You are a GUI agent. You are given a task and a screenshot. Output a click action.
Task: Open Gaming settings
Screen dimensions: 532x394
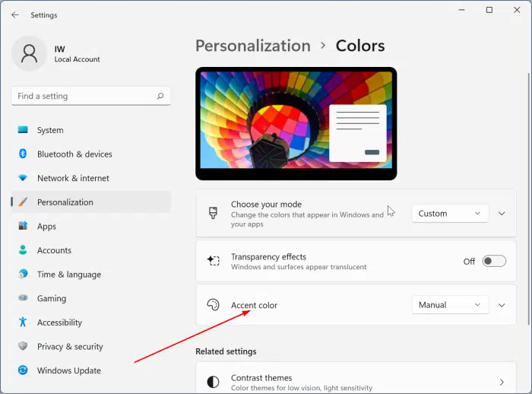91,298
